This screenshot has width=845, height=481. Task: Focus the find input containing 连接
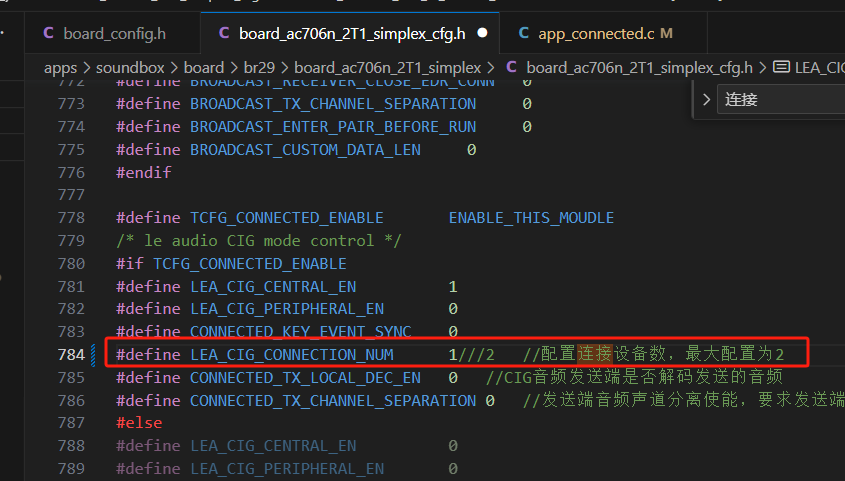(781, 100)
